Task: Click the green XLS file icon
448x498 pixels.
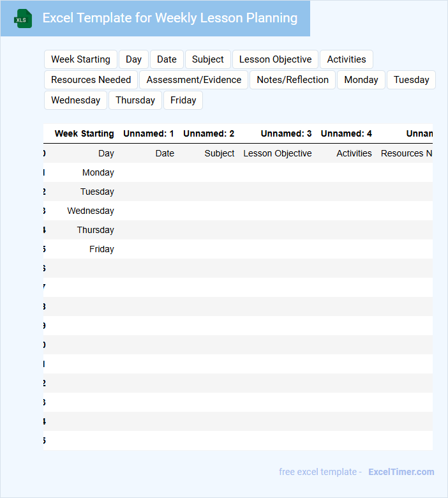Action: [x=23, y=19]
